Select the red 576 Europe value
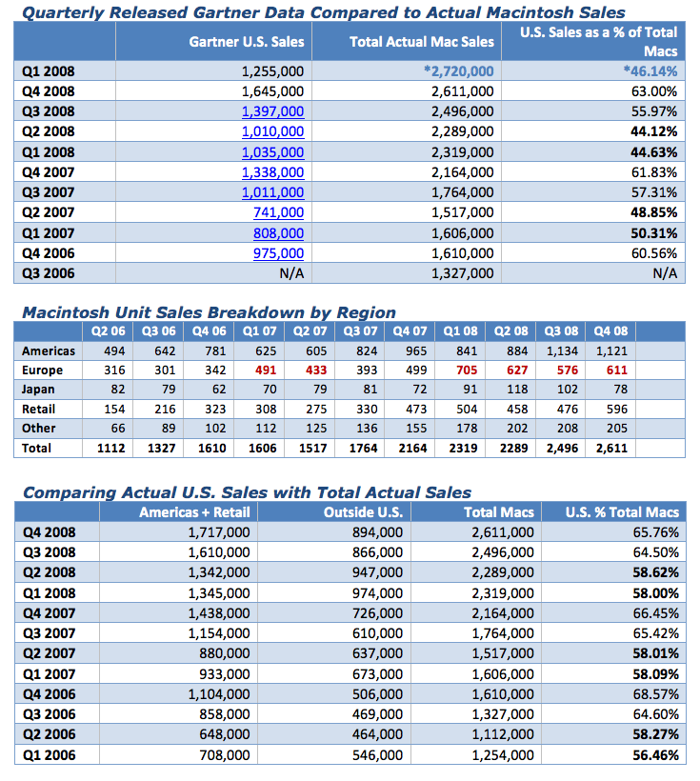700x781 pixels. coord(568,370)
